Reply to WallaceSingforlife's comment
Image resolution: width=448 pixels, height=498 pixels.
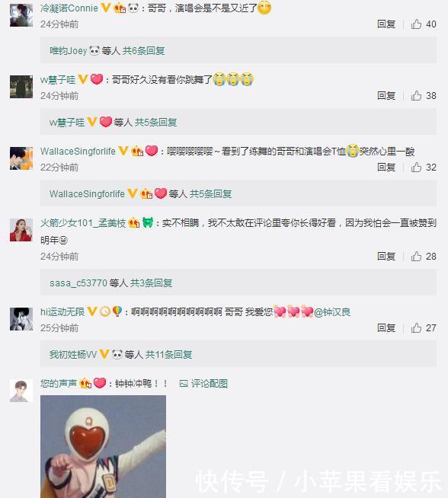pyautogui.click(x=386, y=167)
